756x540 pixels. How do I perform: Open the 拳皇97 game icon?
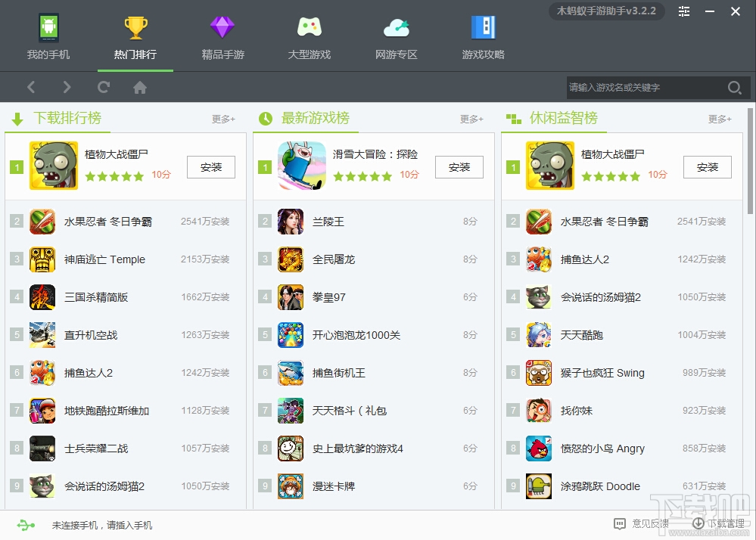(x=291, y=297)
